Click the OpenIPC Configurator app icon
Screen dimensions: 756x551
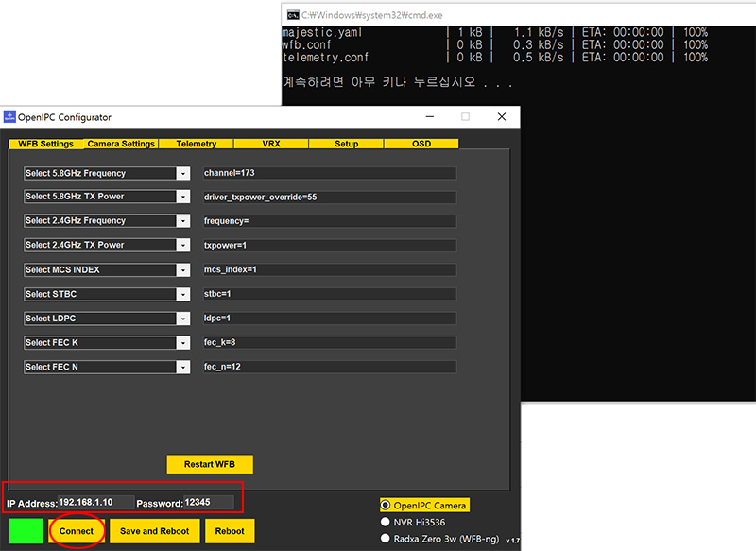pos(10,117)
